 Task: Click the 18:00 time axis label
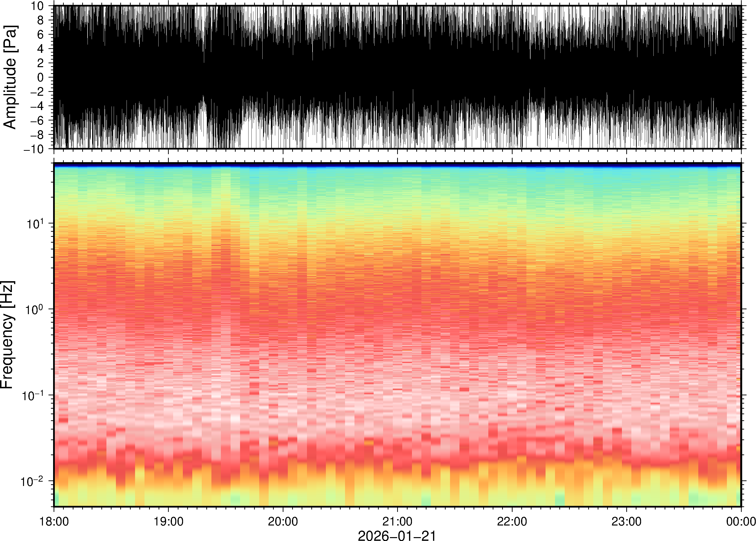click(x=54, y=521)
